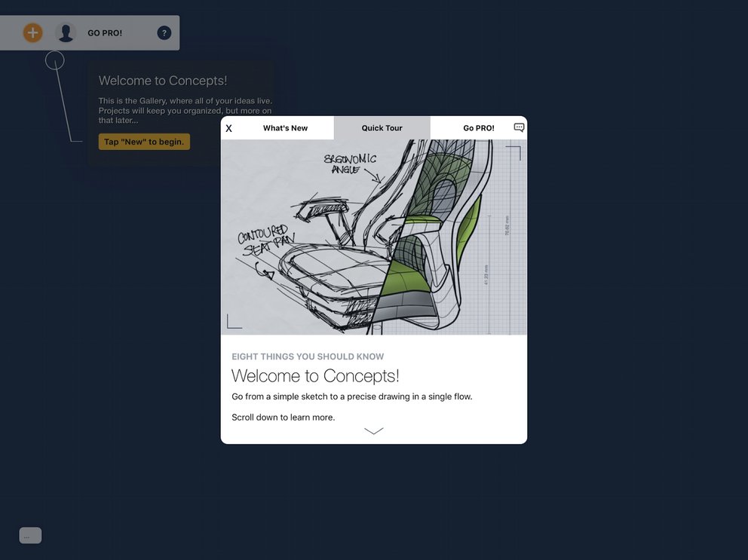View the Go PRO! tab in the popup
Image resolution: width=748 pixels, height=560 pixels.
(x=477, y=127)
